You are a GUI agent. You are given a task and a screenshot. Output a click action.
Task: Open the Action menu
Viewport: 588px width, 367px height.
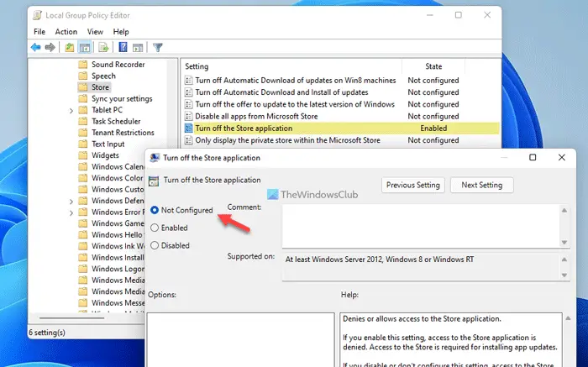tap(66, 32)
